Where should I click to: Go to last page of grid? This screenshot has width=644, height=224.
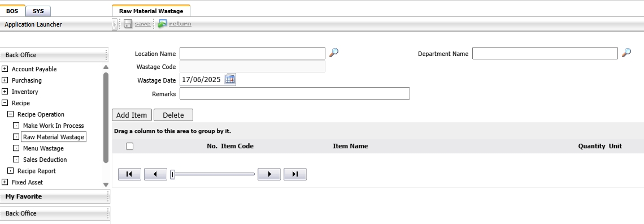pos(295,174)
